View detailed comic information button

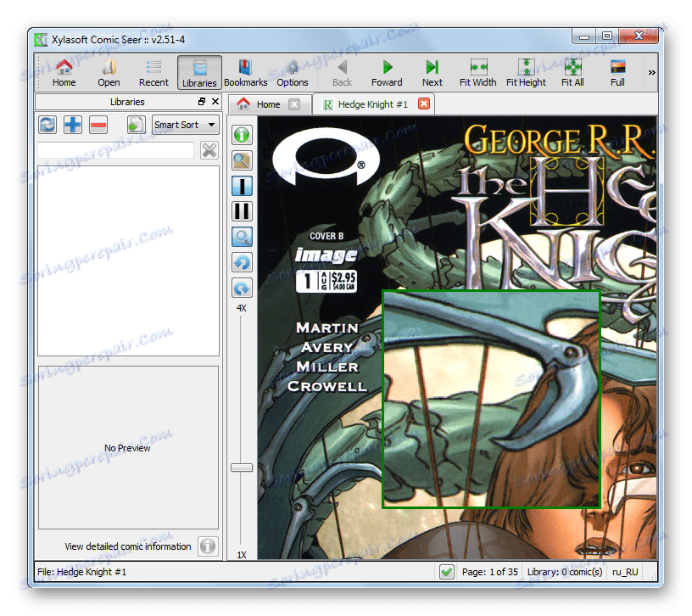click(x=208, y=546)
